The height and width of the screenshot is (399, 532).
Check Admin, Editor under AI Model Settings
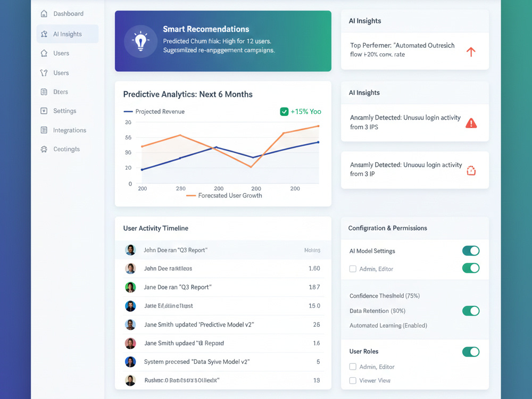353,269
